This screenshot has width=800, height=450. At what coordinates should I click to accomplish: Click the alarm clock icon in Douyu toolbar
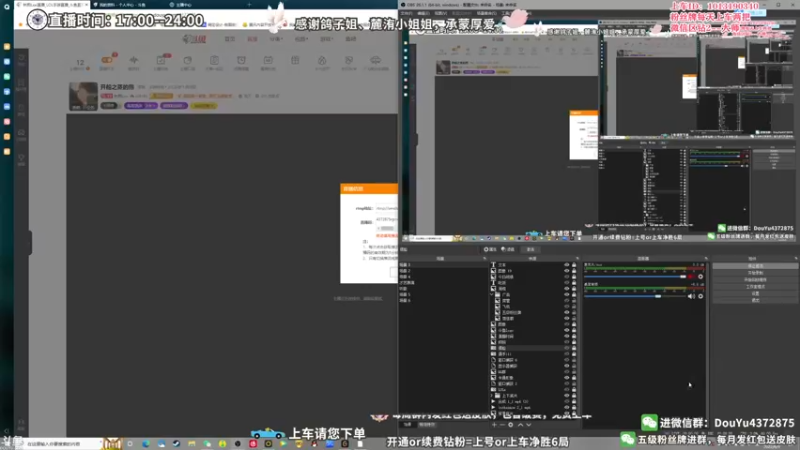(241, 61)
